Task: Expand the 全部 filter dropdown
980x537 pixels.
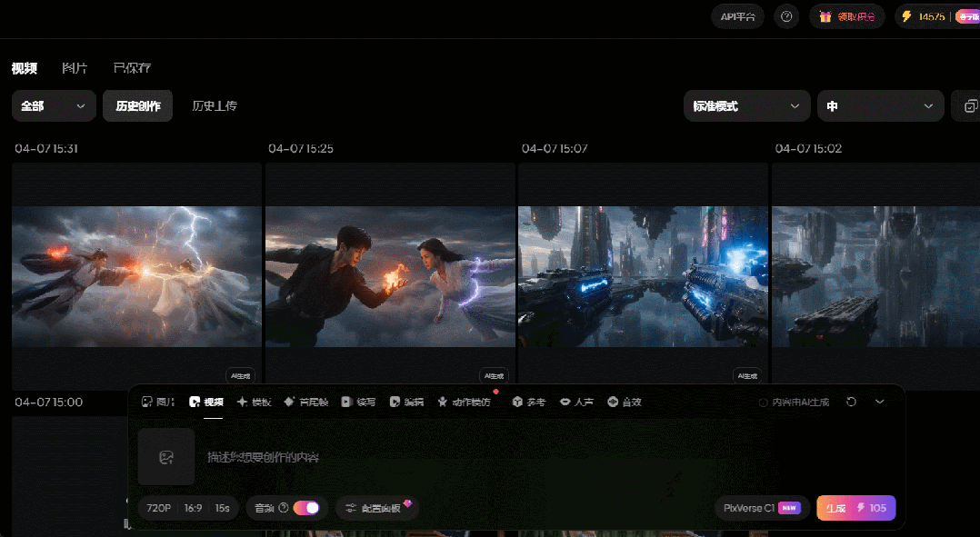Action: [x=54, y=106]
